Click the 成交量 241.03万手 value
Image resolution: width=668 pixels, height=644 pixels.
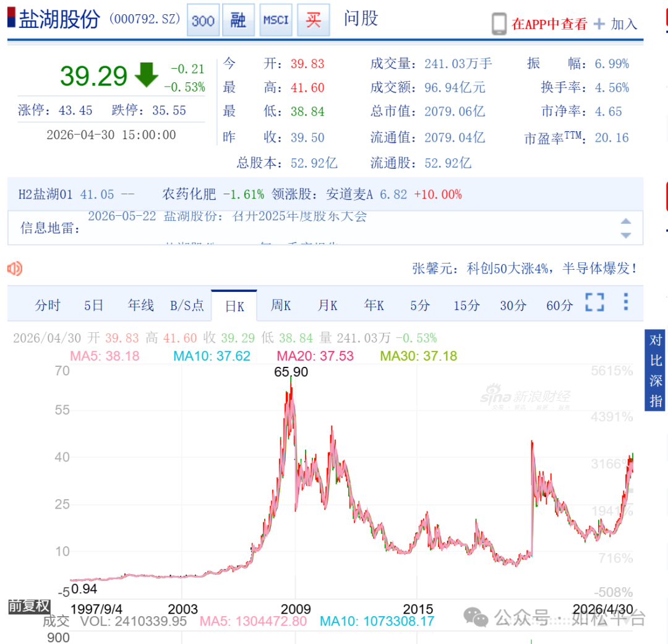(x=458, y=64)
